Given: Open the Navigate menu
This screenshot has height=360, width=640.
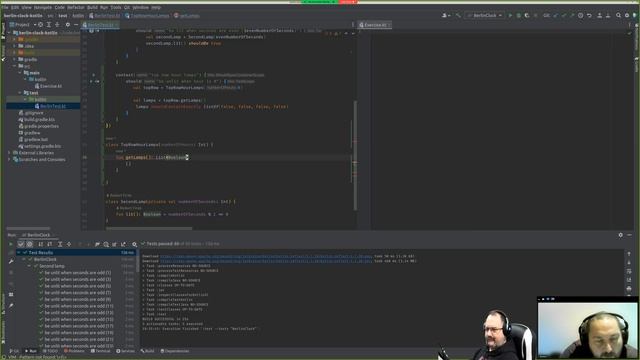Looking at the screenshot, I should (x=42, y=7).
